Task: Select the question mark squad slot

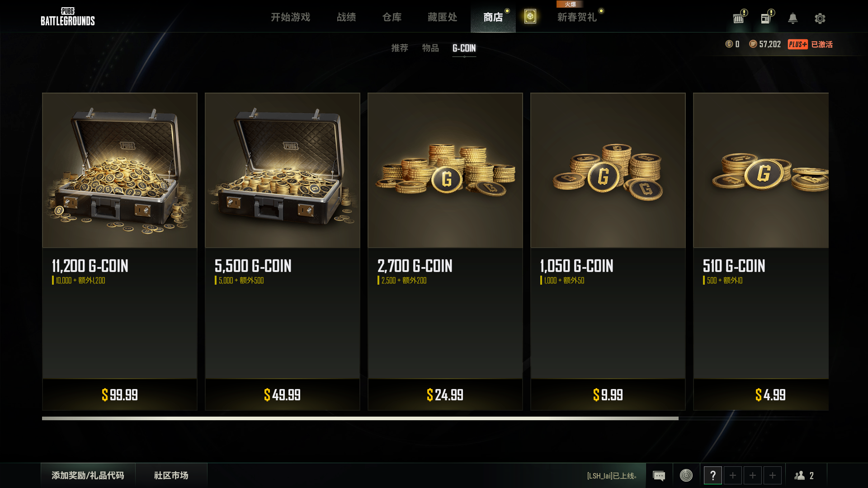Action: [713, 475]
